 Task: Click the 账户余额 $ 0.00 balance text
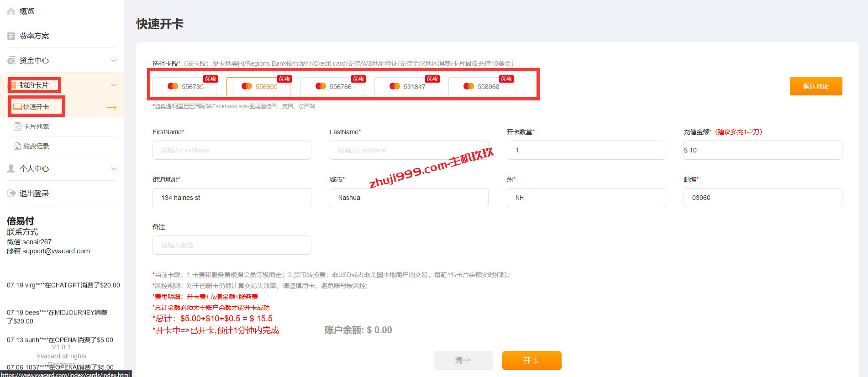(358, 330)
